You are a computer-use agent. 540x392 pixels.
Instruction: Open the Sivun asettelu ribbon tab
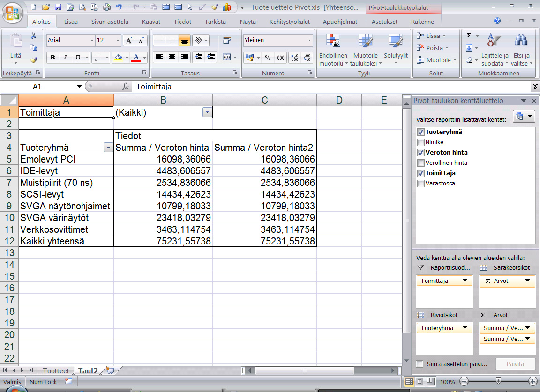point(110,22)
